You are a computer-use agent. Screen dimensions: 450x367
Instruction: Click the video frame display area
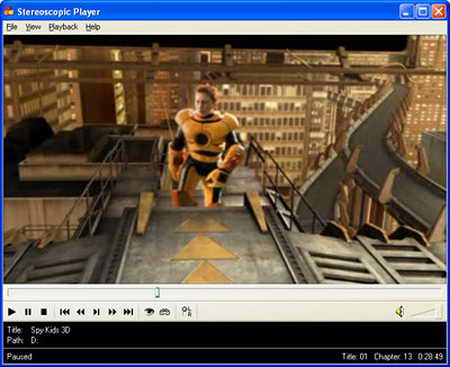point(225,159)
